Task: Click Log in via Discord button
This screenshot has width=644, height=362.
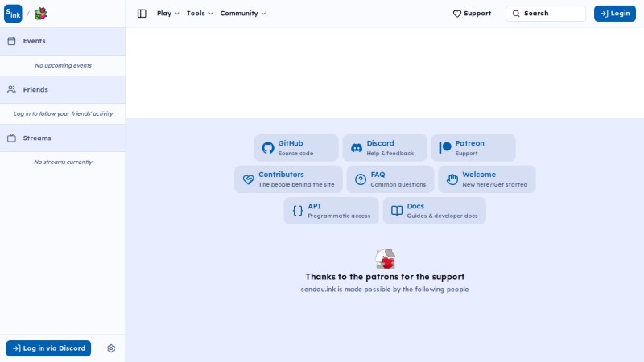Action: (48, 348)
